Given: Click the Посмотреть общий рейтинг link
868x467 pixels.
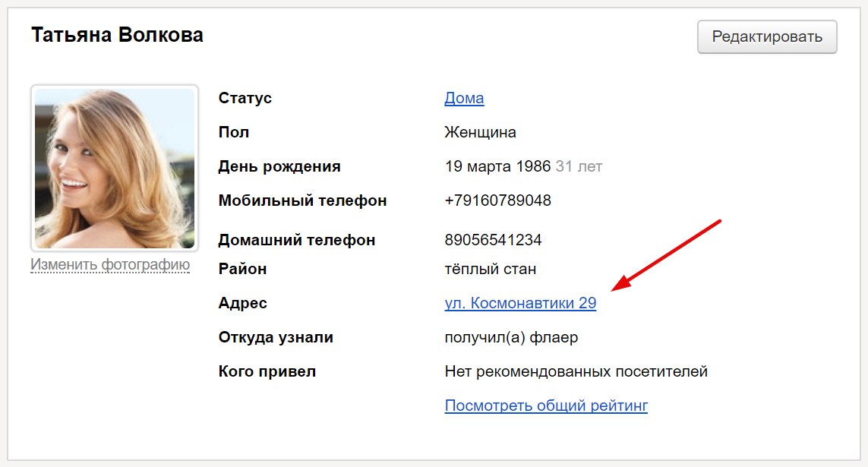Looking at the screenshot, I should 546,405.
